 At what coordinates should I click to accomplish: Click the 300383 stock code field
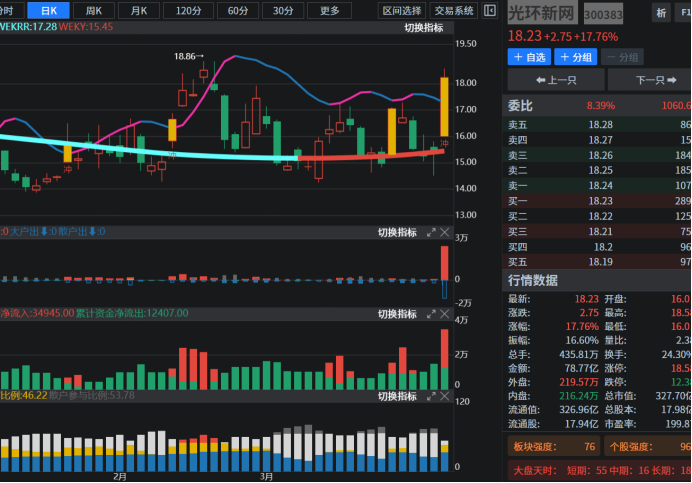(x=603, y=15)
